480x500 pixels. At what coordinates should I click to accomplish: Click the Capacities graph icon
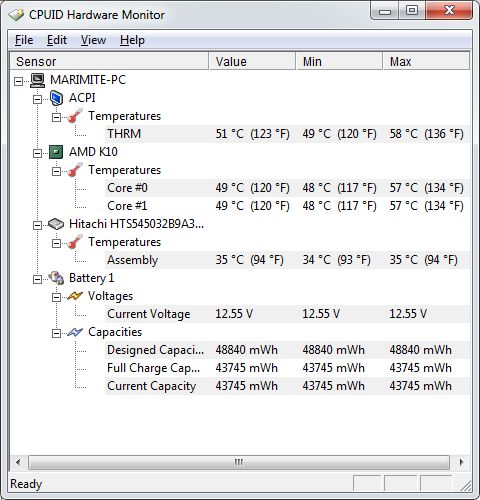[x=75, y=332]
